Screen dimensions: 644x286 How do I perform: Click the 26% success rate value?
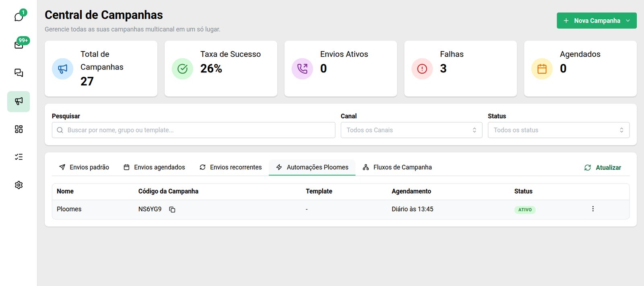point(211,69)
